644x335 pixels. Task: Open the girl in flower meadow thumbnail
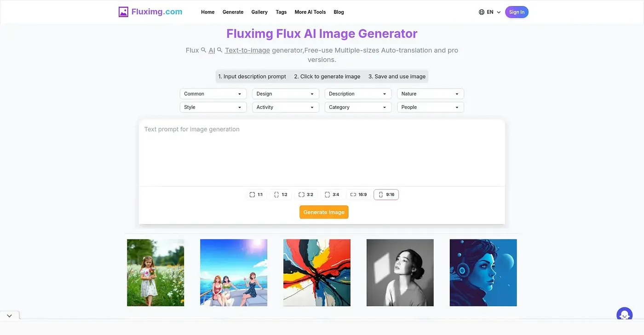tap(155, 273)
